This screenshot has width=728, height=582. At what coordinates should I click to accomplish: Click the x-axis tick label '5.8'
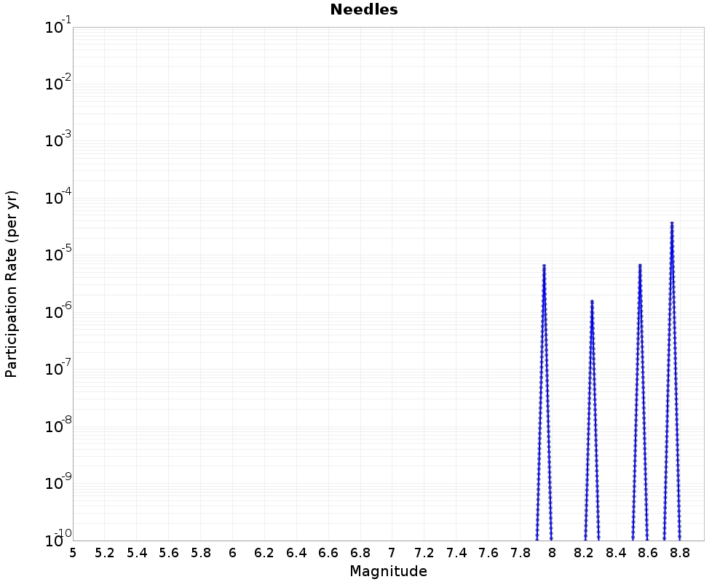point(201,553)
